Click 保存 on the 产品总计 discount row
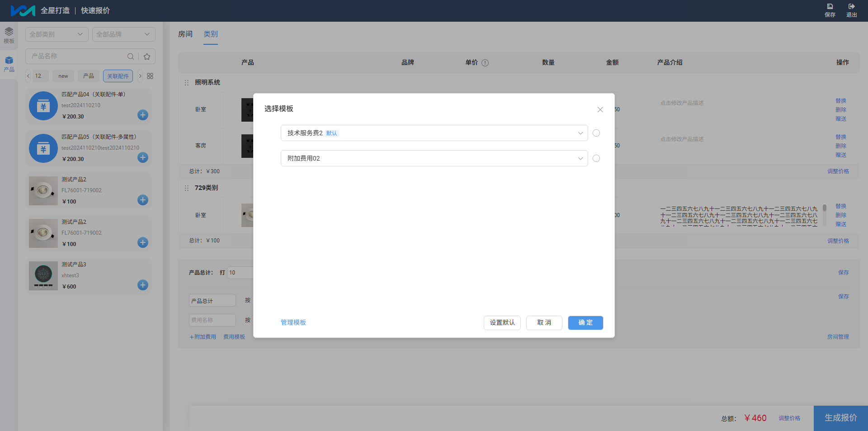The width and height of the screenshot is (868, 431). tap(844, 273)
